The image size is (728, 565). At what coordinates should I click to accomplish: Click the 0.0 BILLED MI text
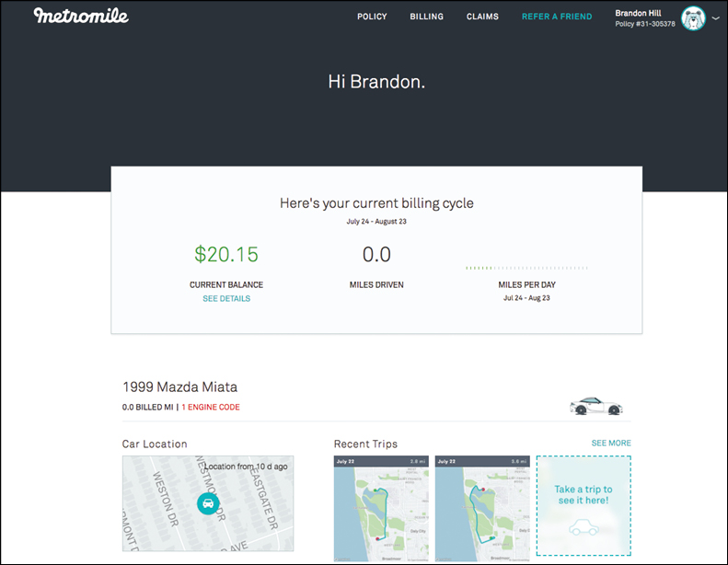(x=147, y=407)
